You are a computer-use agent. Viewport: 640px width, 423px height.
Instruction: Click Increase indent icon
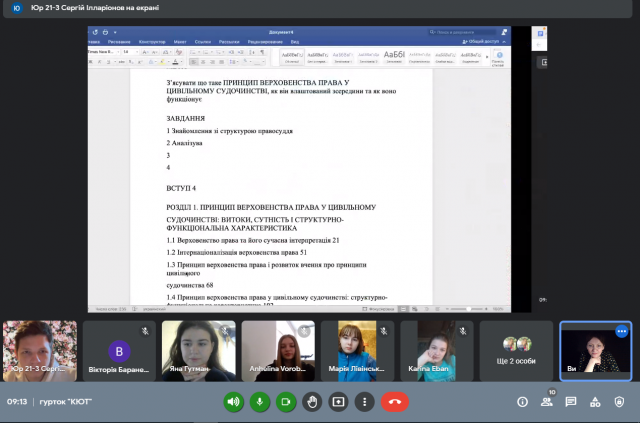(x=241, y=52)
